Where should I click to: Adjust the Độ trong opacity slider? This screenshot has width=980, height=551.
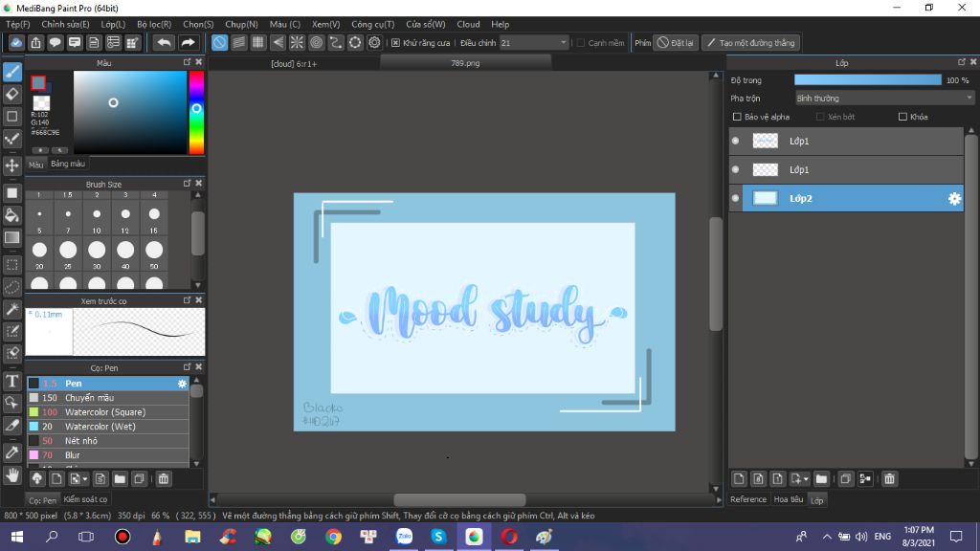coord(867,80)
